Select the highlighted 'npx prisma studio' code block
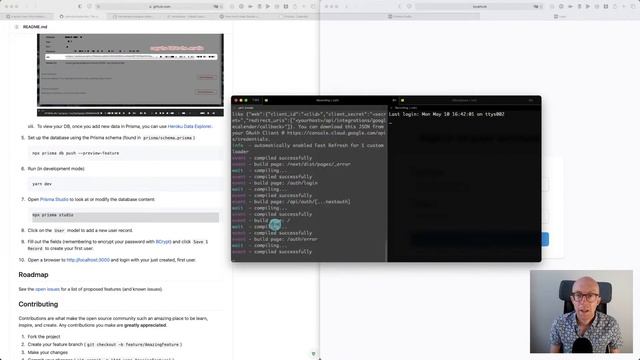The width and height of the screenshot is (640, 360). (125, 217)
